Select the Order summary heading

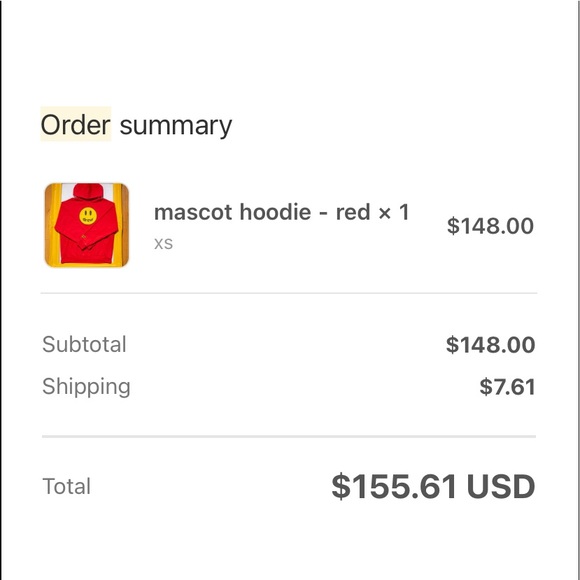(x=136, y=125)
